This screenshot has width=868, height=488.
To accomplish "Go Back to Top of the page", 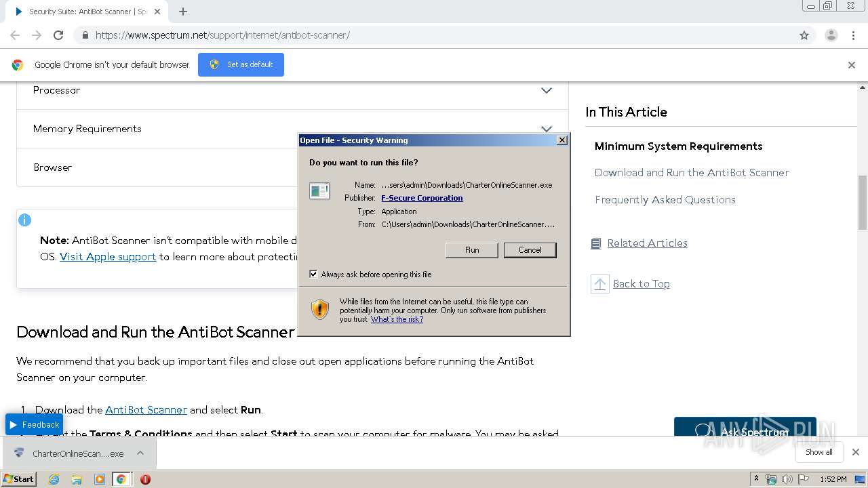I will point(642,284).
